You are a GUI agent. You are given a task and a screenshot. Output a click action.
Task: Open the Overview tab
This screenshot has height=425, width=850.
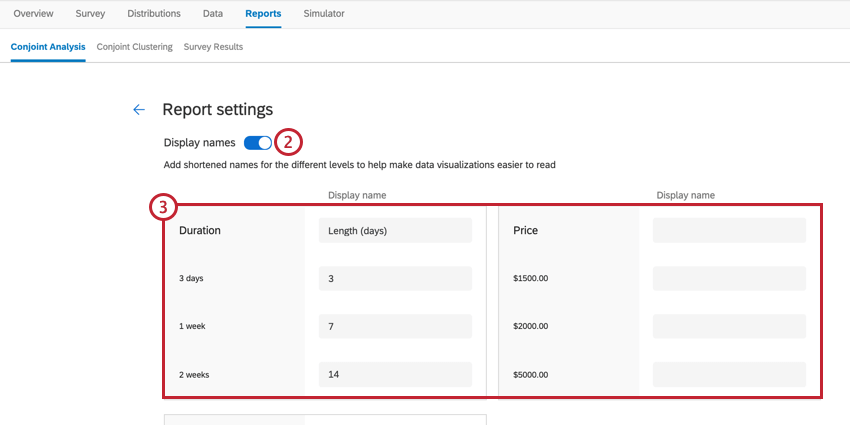34,14
